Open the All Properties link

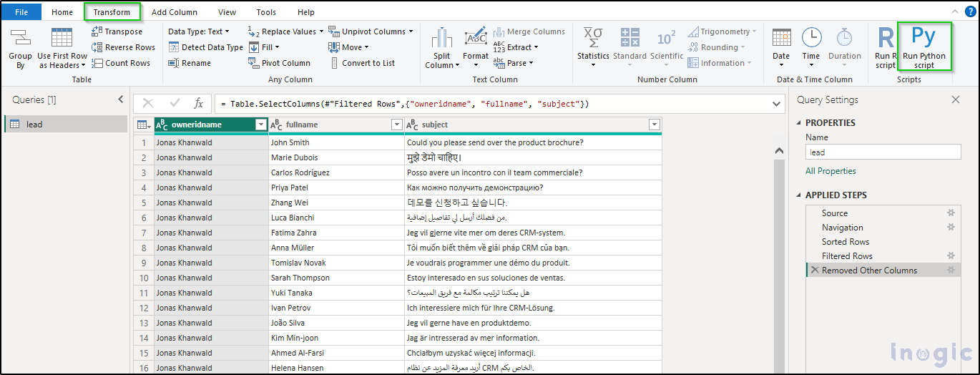point(830,171)
